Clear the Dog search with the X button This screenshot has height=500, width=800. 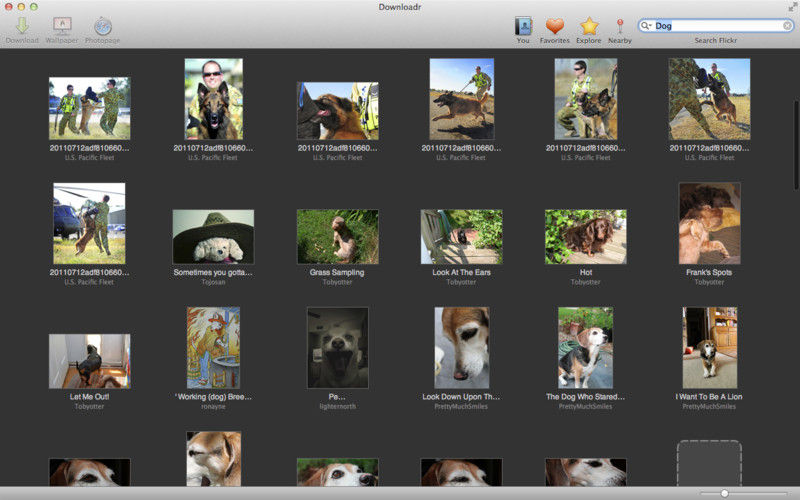tap(787, 26)
